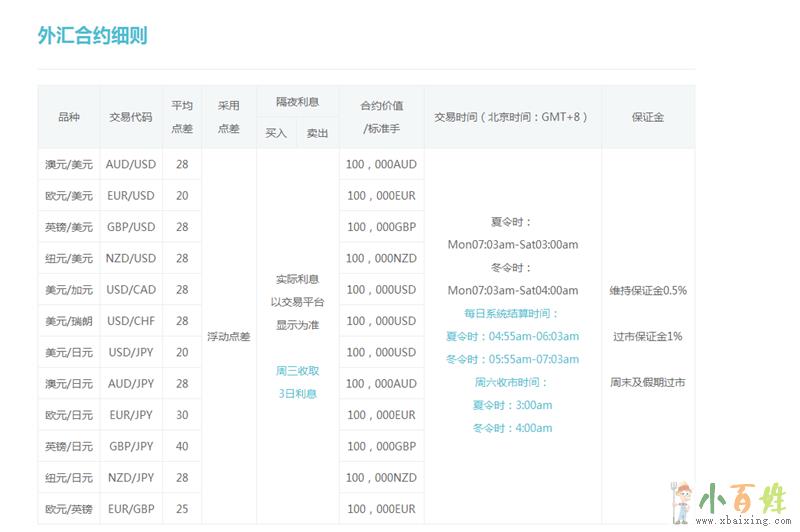800x532 pixels.
Task: Select the 保证金 column header
Action: click(647, 117)
